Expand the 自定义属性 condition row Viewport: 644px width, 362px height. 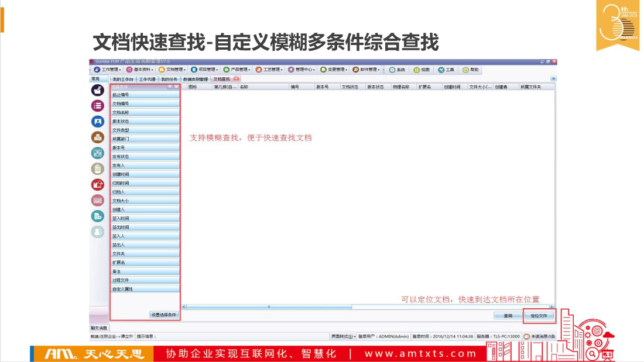point(145,289)
